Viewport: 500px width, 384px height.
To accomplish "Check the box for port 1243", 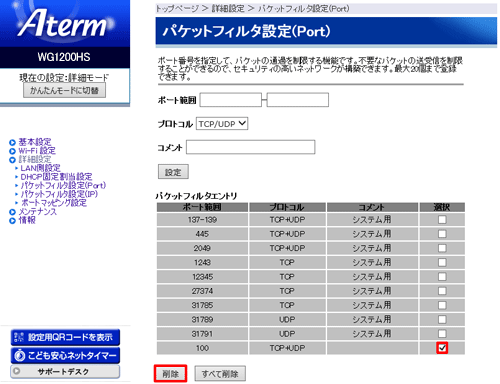I will (442, 262).
